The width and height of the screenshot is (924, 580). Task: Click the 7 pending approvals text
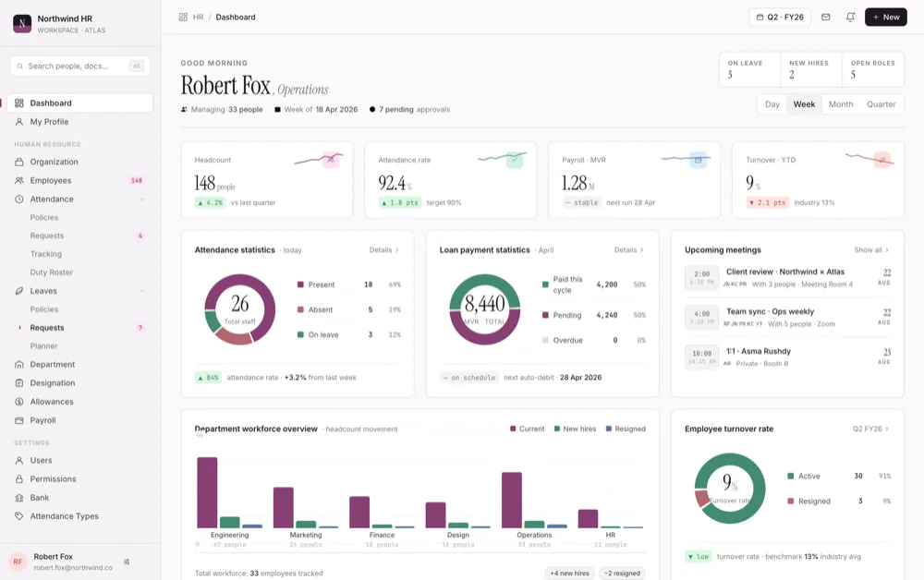pyautogui.click(x=414, y=110)
